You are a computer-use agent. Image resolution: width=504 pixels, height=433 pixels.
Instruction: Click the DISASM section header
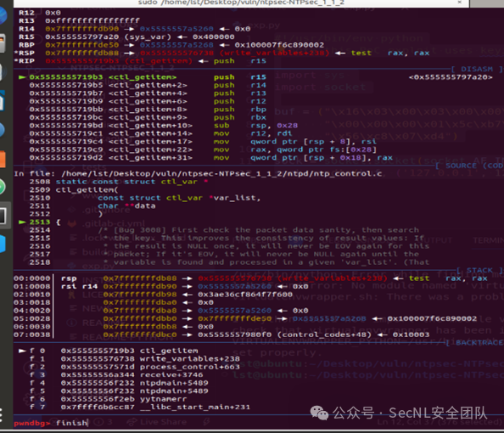pos(476,69)
